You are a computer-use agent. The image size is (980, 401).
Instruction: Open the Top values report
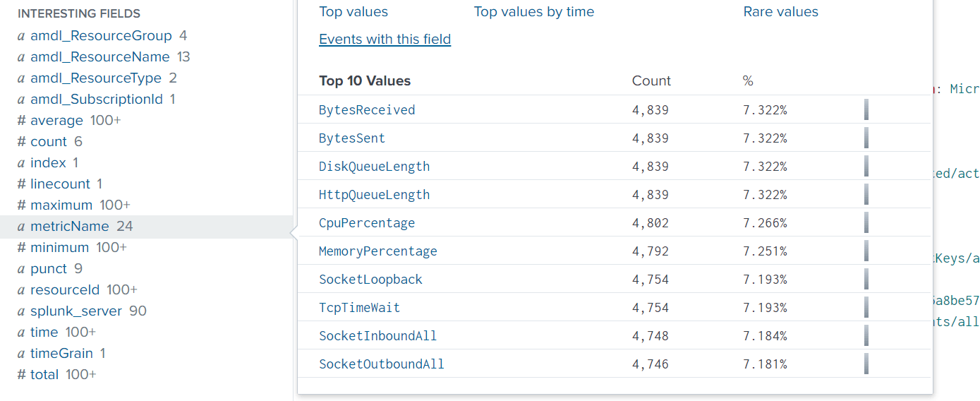(x=353, y=12)
